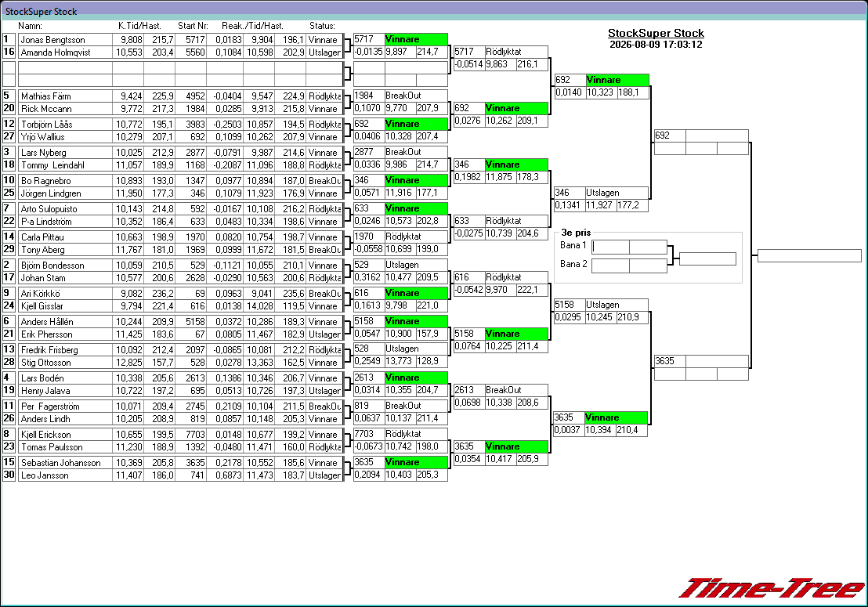Select Kjell Erickson name cell
Screen dimensions: 868x607
65,435
